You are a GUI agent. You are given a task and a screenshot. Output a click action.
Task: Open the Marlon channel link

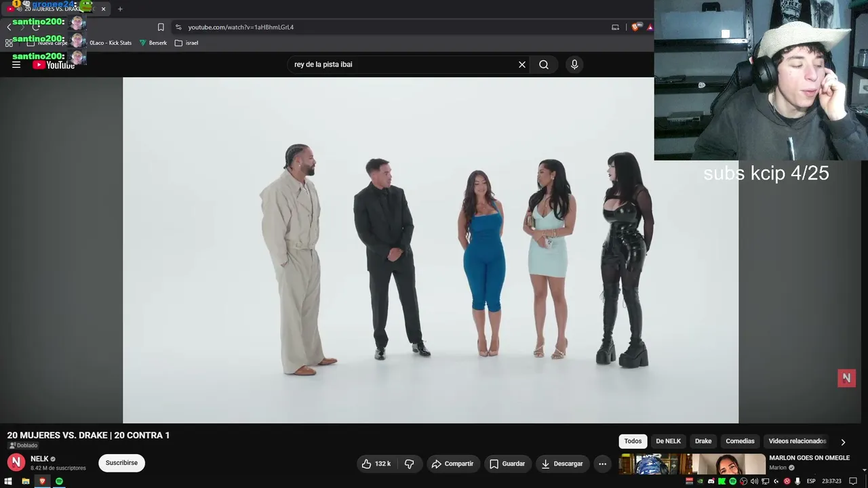click(778, 468)
